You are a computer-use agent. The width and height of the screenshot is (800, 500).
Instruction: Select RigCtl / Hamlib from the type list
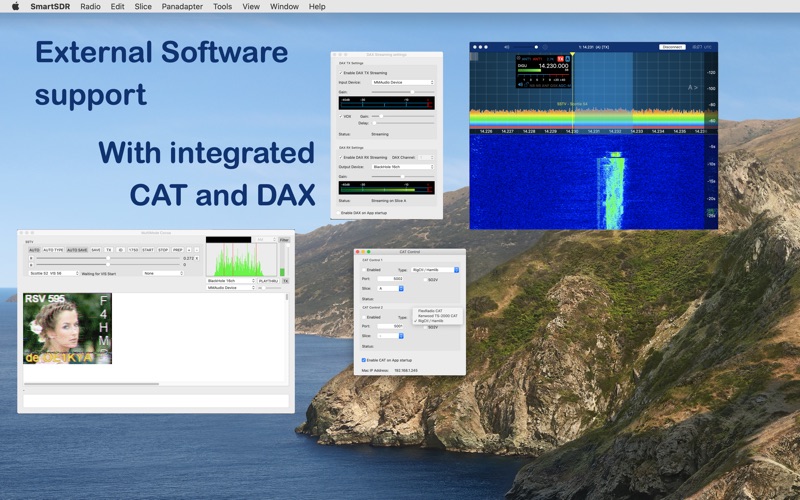click(430, 321)
